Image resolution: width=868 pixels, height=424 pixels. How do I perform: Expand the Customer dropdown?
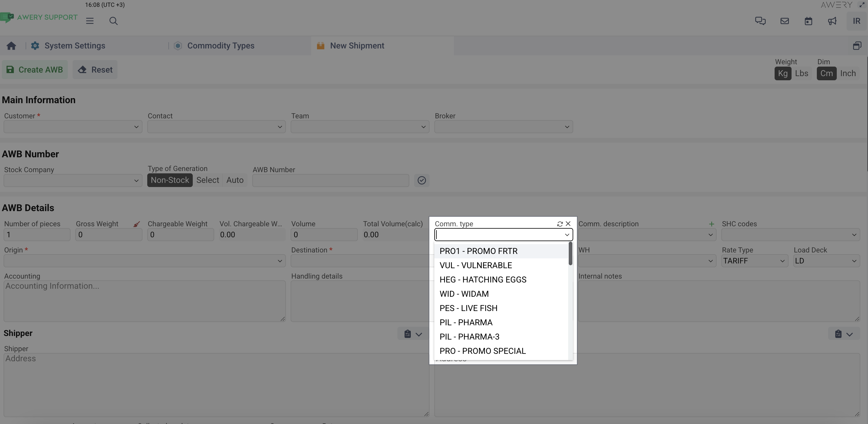73,127
